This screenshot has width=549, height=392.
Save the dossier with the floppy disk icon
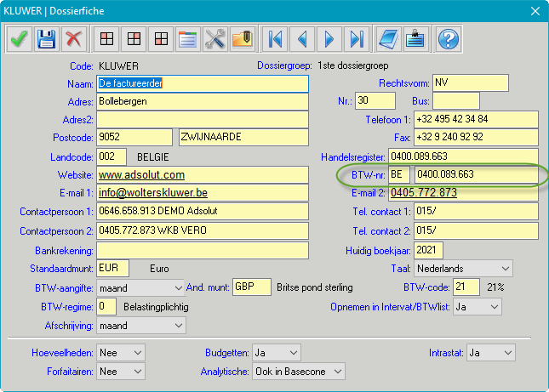coord(46,39)
